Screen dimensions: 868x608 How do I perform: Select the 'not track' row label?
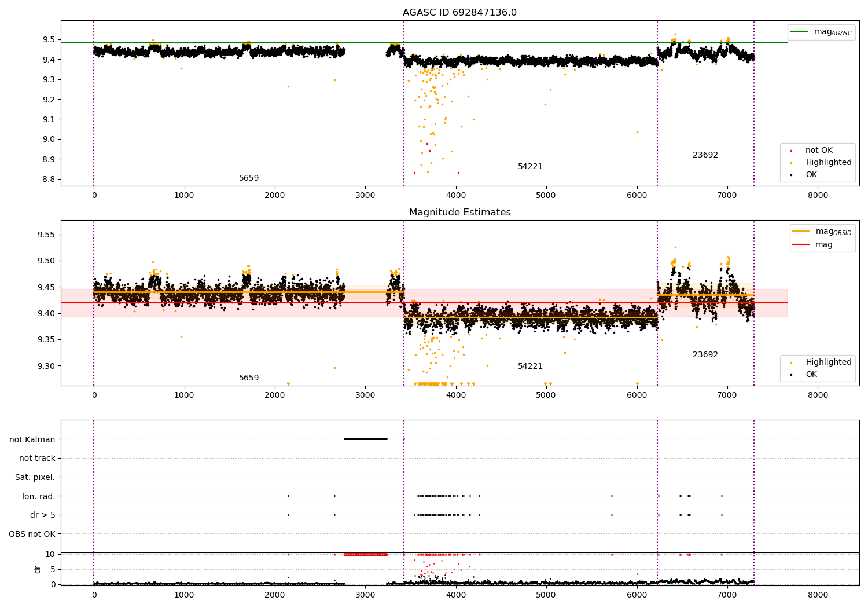37,459
